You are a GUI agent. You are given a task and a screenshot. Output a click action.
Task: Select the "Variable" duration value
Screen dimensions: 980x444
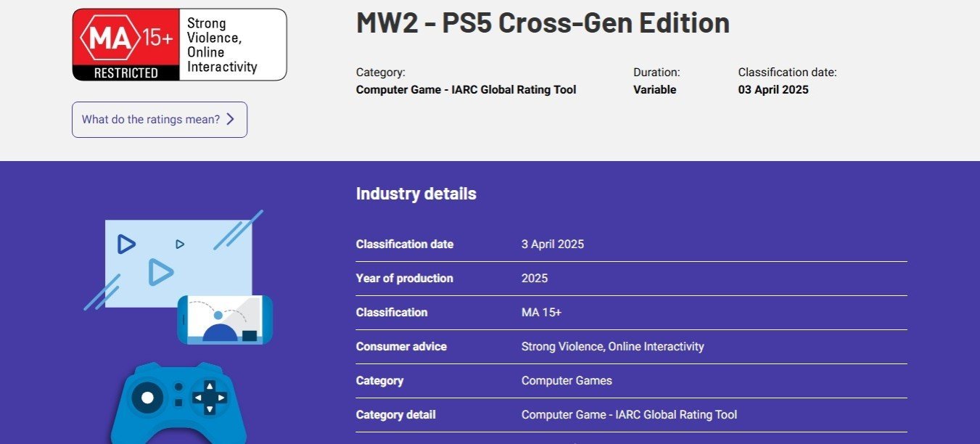pos(655,90)
